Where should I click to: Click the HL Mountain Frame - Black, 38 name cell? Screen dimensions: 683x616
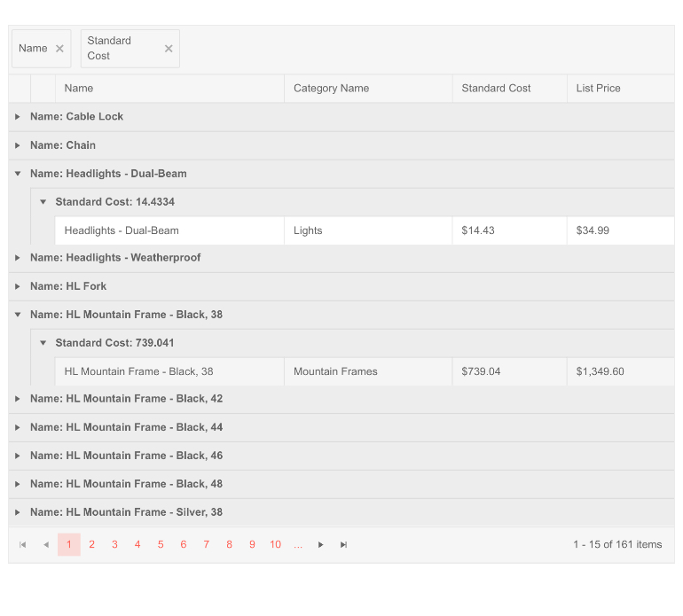pos(170,371)
